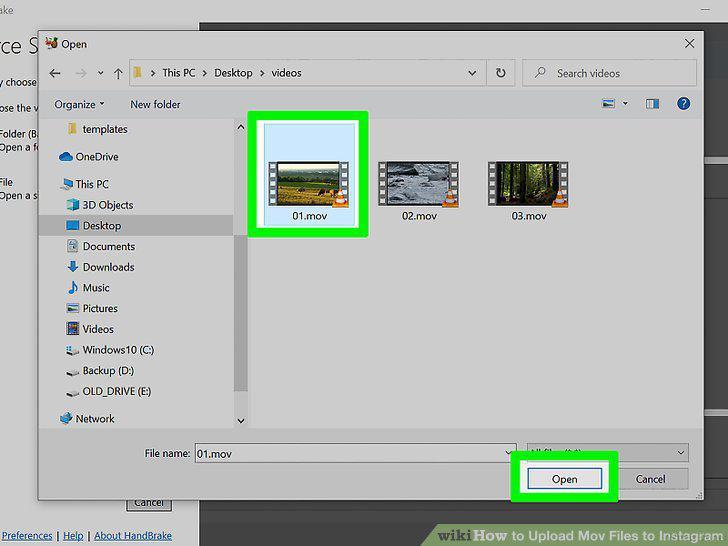This screenshot has width=728, height=546.
Task: Open OneDrive in the sidebar
Action: click(x=89, y=156)
